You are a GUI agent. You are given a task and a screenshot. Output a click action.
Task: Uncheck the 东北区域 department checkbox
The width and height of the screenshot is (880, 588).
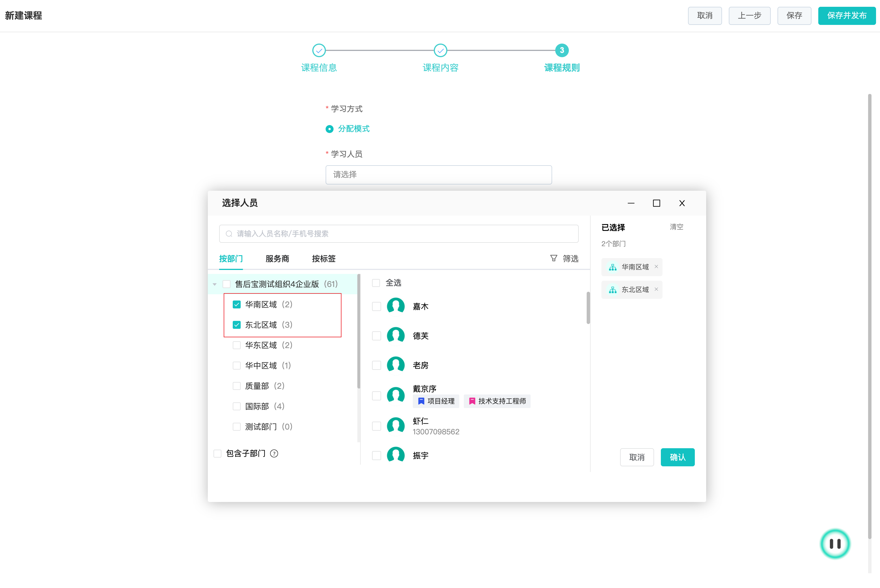tap(236, 324)
